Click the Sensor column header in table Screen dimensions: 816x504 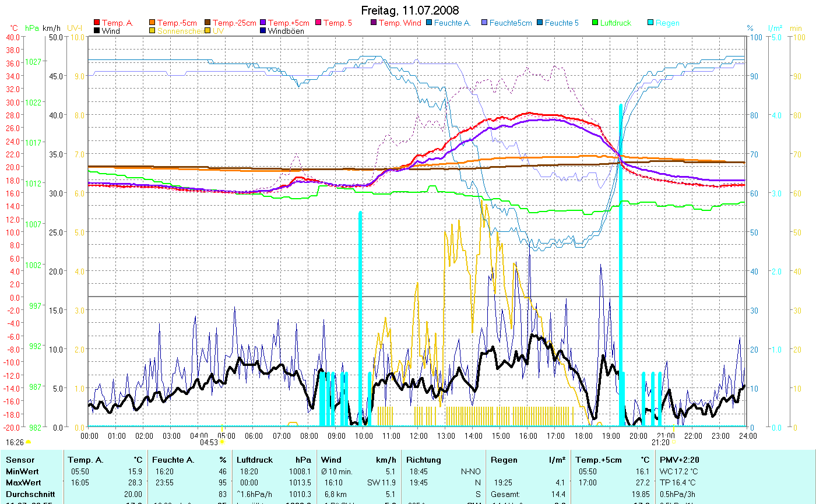19,460
